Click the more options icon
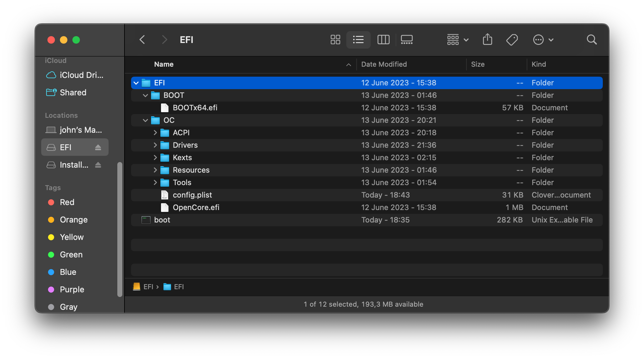Image resolution: width=644 pixels, height=359 pixels. click(x=538, y=39)
